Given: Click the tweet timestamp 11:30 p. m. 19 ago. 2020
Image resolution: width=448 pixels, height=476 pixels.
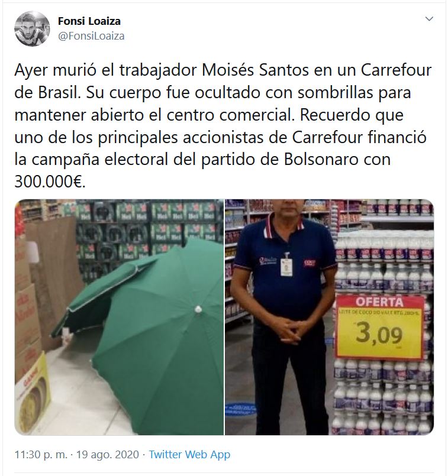Looking at the screenshot, I should 76,455.
